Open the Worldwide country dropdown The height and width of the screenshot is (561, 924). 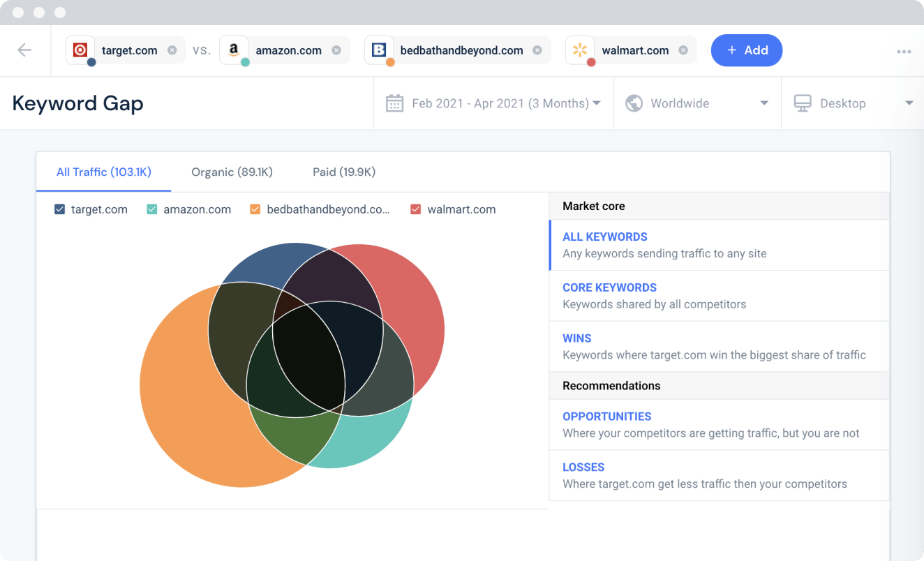click(763, 103)
